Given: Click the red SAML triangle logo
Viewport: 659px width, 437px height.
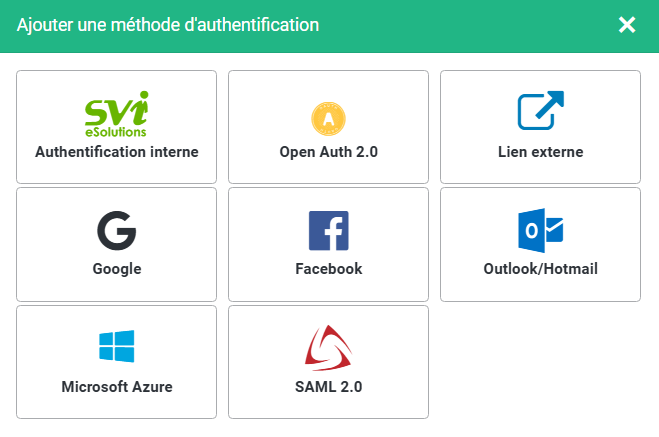Looking at the screenshot, I should (x=329, y=348).
